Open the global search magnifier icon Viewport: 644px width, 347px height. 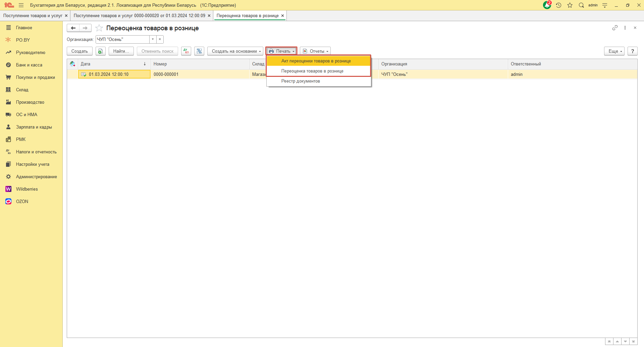point(581,5)
